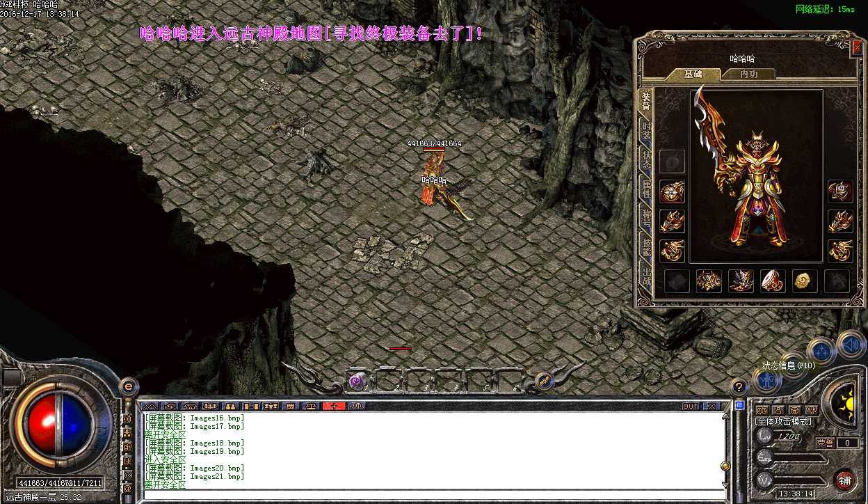This screenshot has height=504, width=868.
Task: Click the last 功 chat toolbar button
Action: click(356, 406)
